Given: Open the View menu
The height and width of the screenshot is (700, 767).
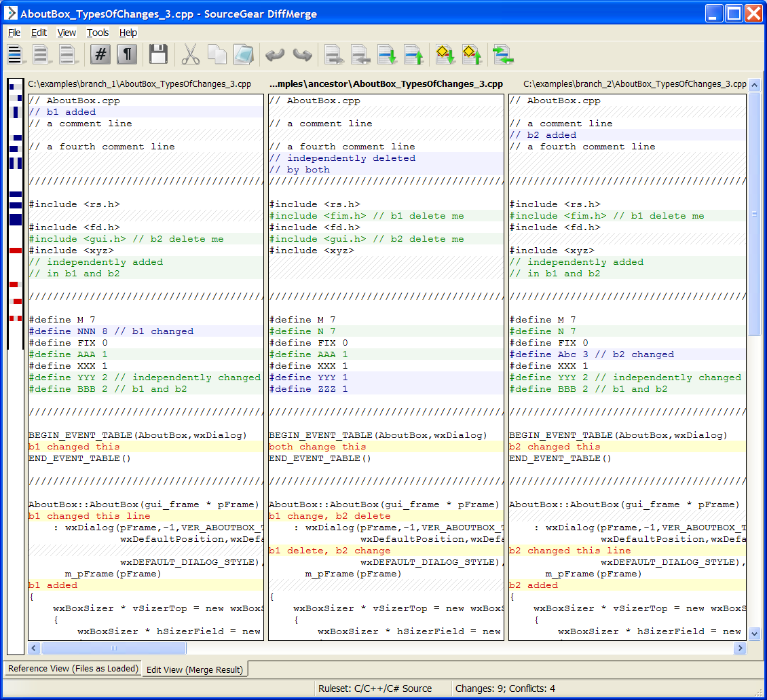Looking at the screenshot, I should (x=67, y=33).
